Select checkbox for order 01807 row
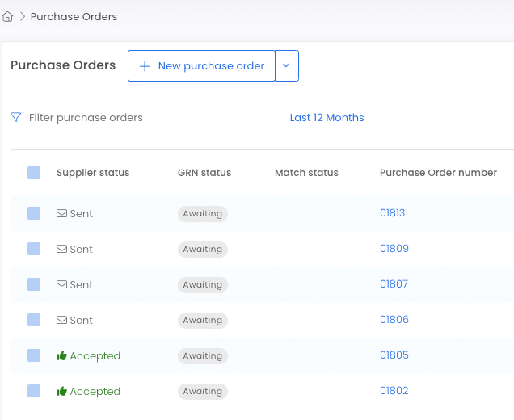Viewport: 514px width, 420px height. (34, 284)
